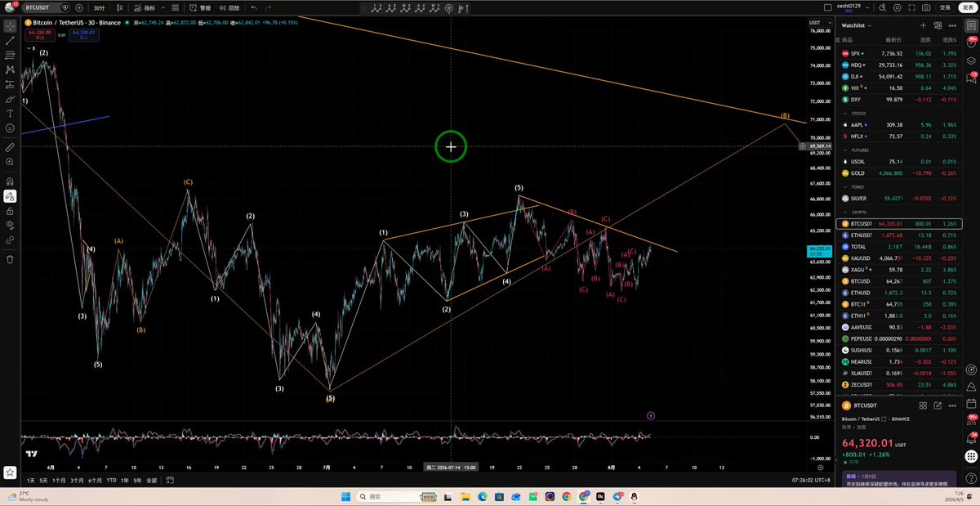Viewport: 980px width, 506px height.
Task: Toggle the magnet mode tool in left toolbar
Action: (x=10, y=181)
